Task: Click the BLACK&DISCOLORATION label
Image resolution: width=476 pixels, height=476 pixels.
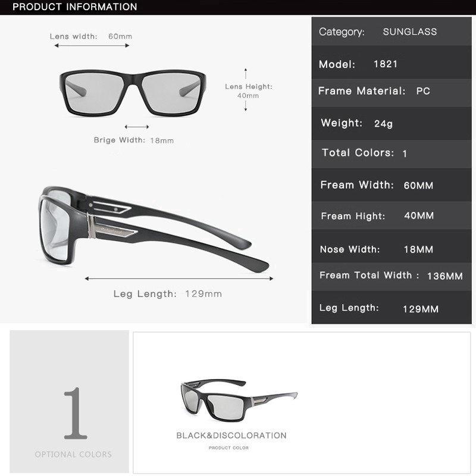Action: click(x=231, y=436)
